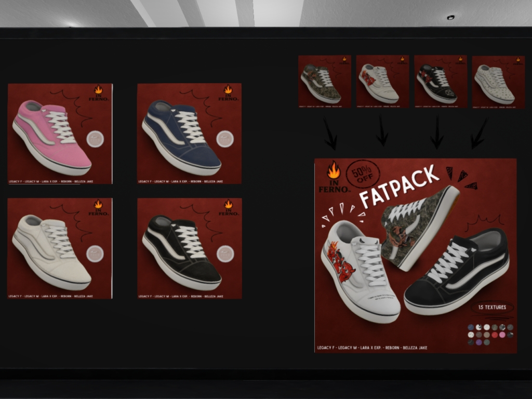The height and width of the screenshot is (399, 532).
Task: Click Inferno logo on pink sneaker board
Action: tap(98, 93)
